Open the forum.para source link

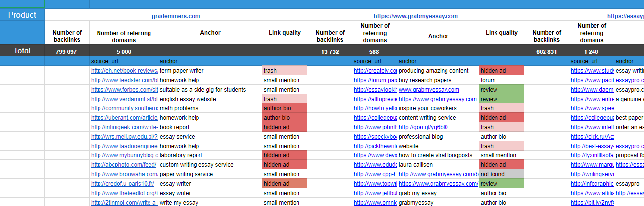(x=375, y=80)
